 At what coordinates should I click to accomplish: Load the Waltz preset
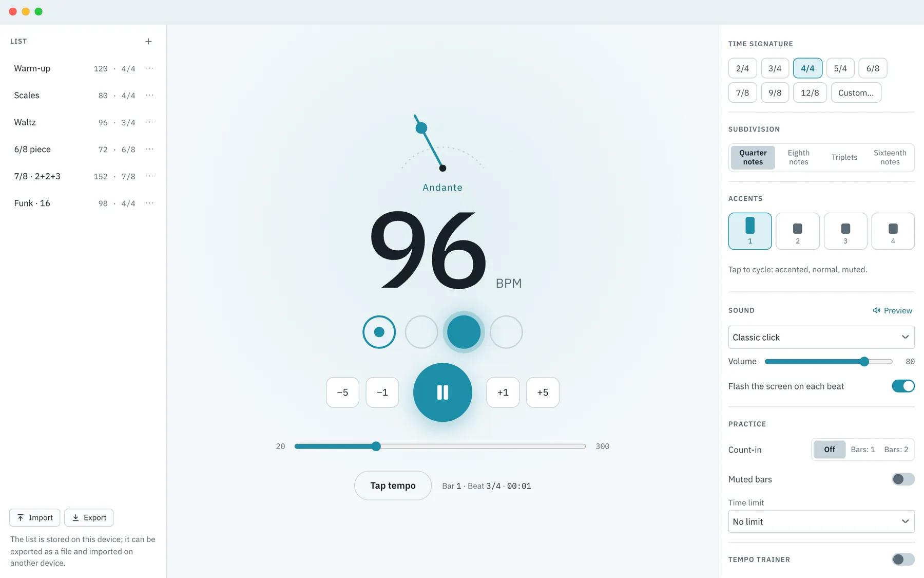pos(75,122)
